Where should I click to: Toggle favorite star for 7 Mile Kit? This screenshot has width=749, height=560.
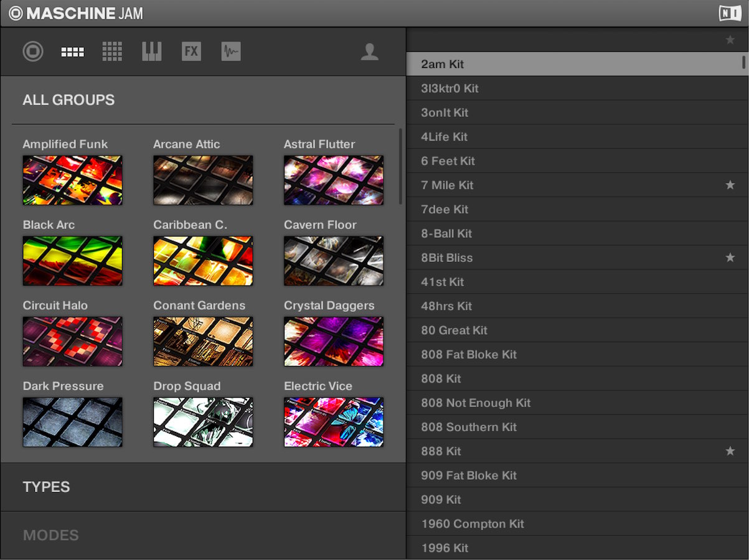(730, 185)
